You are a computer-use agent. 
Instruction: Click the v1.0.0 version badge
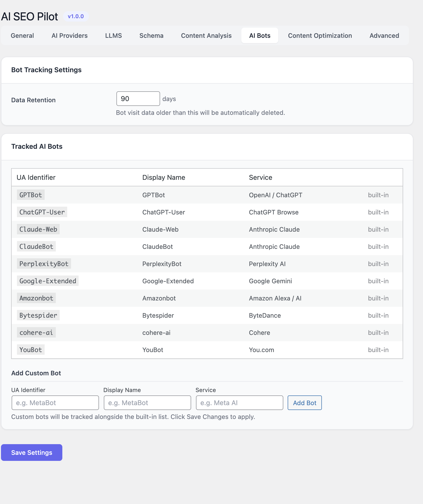click(76, 16)
